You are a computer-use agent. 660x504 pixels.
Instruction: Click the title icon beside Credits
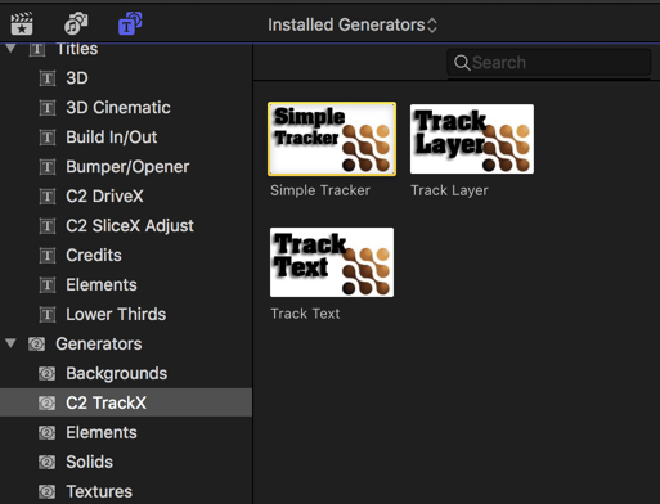[x=48, y=255]
